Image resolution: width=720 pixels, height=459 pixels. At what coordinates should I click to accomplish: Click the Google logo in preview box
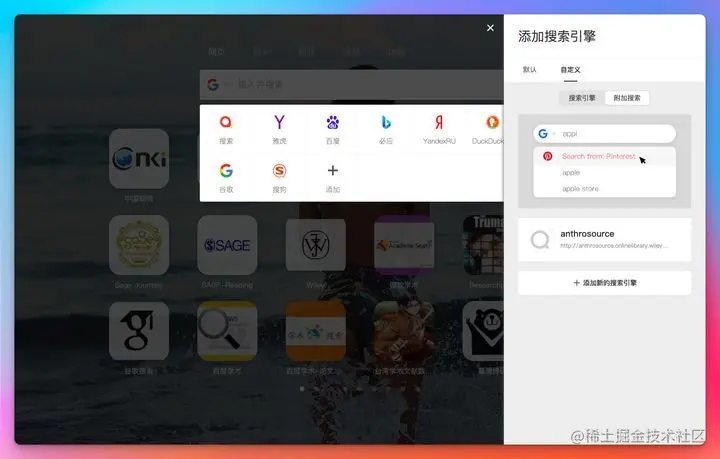543,134
